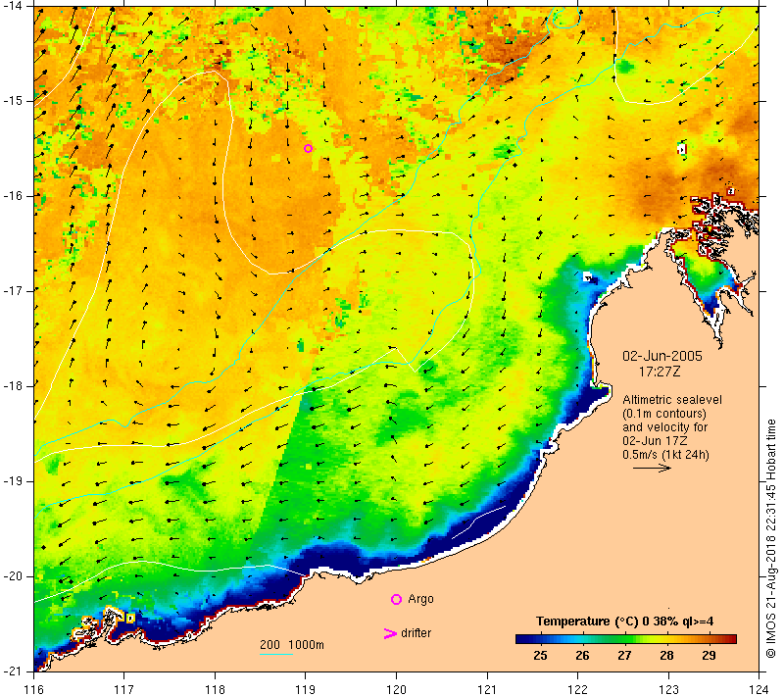Click the latitude axis label -14
Screen dimensions: 784x696
click(x=13, y=6)
